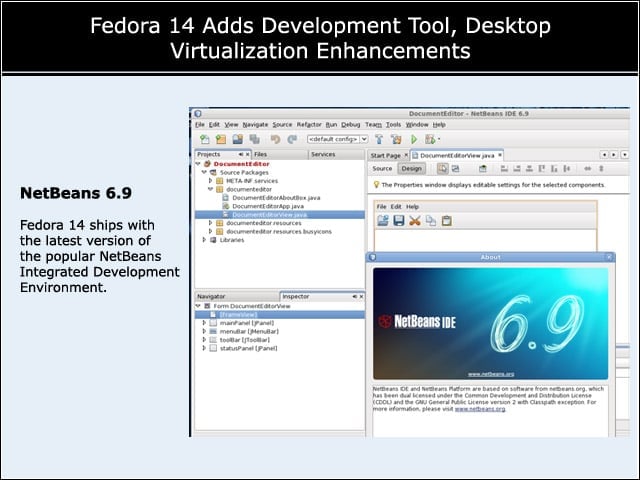Close the About dialog

(x=609, y=257)
